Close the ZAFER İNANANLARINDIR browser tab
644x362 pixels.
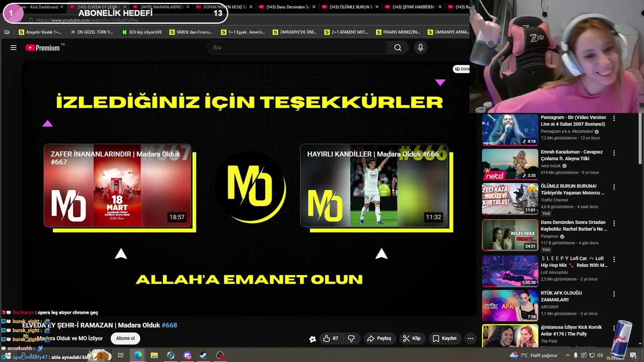point(188,7)
